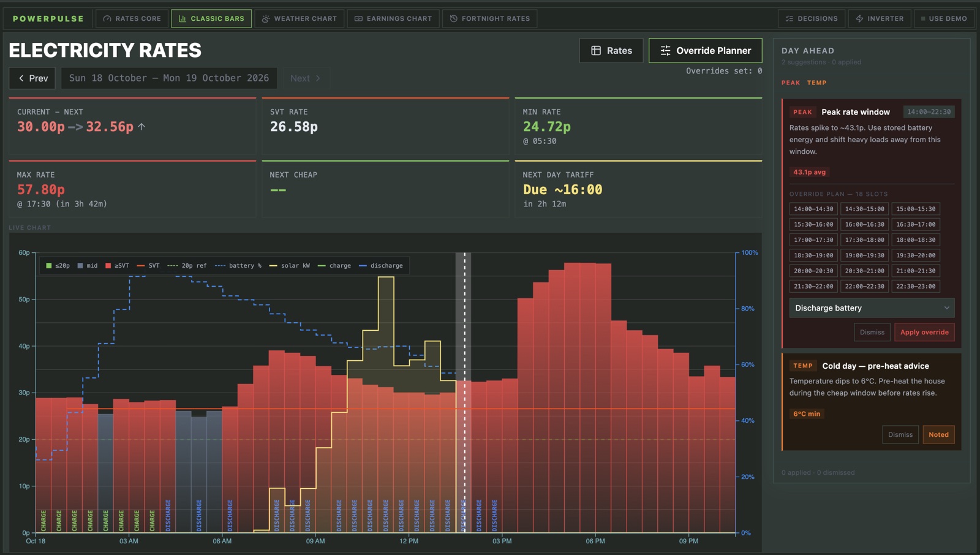
Task: Toggle the 16:00–16:30 override slot
Action: pos(865,224)
